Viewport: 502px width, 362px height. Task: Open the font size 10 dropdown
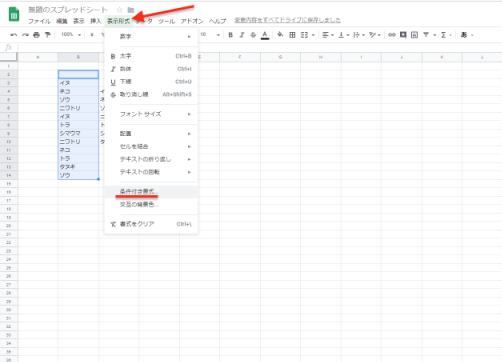pyautogui.click(x=210, y=34)
